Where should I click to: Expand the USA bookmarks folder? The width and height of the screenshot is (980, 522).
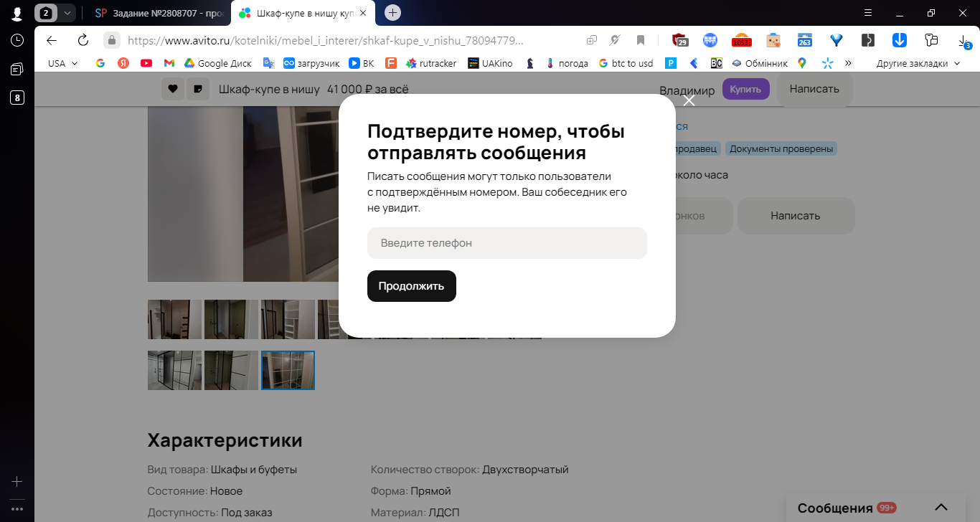pyautogui.click(x=63, y=63)
